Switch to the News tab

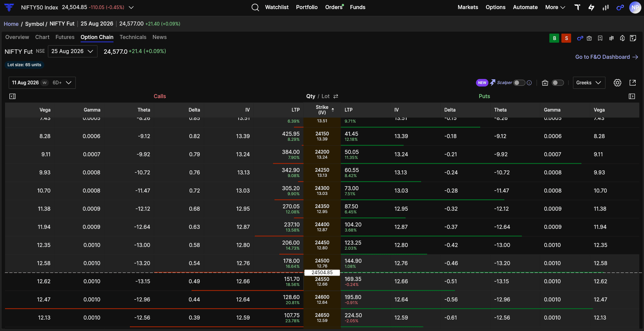click(x=159, y=37)
